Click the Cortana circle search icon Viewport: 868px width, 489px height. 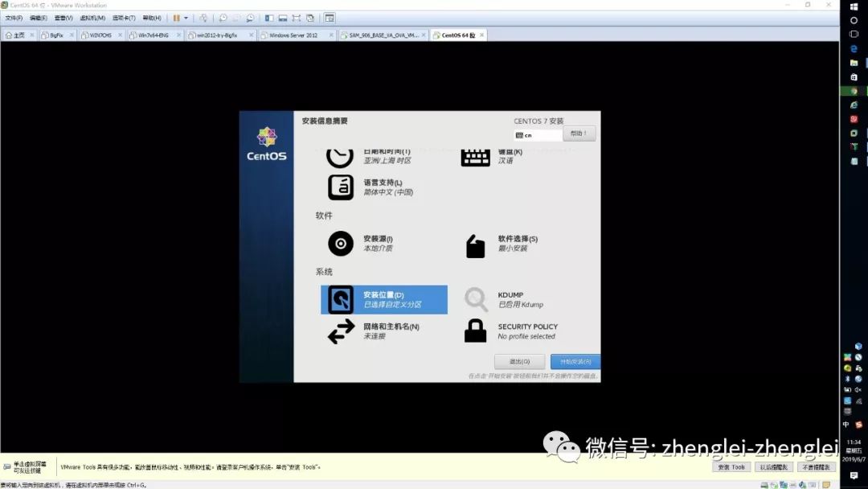pos(854,20)
